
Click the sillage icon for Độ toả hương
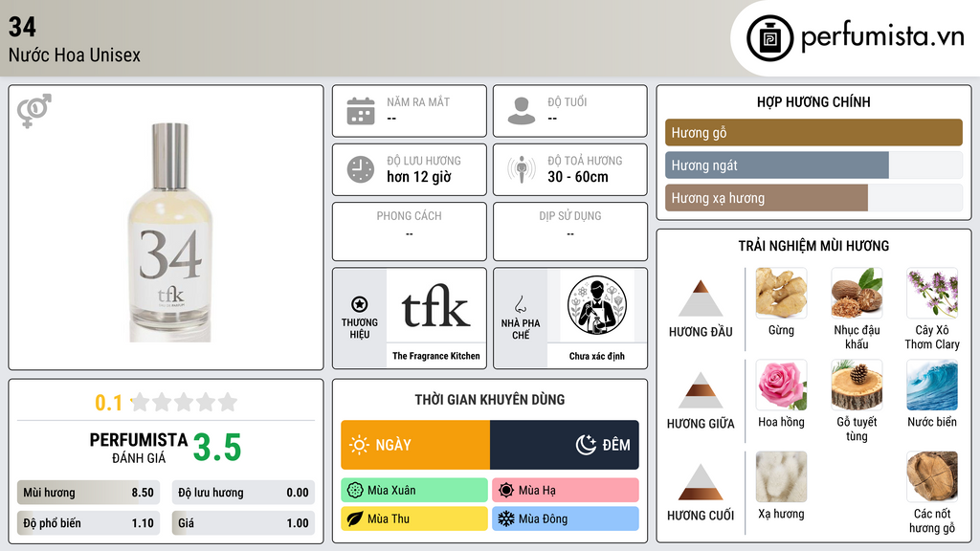[522, 169]
